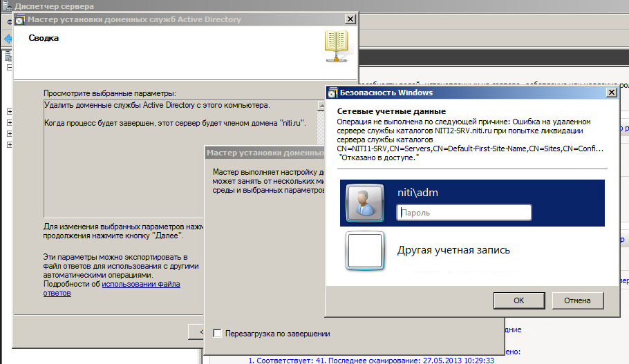Screen dimensions: 629x364
Task: Close the Безопасность Windows dialog
Action: [x=611, y=93]
